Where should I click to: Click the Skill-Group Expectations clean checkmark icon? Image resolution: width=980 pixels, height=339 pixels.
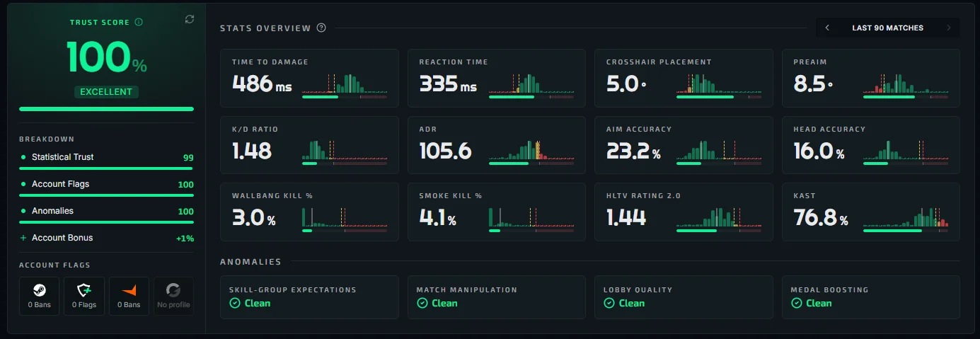pyautogui.click(x=235, y=303)
